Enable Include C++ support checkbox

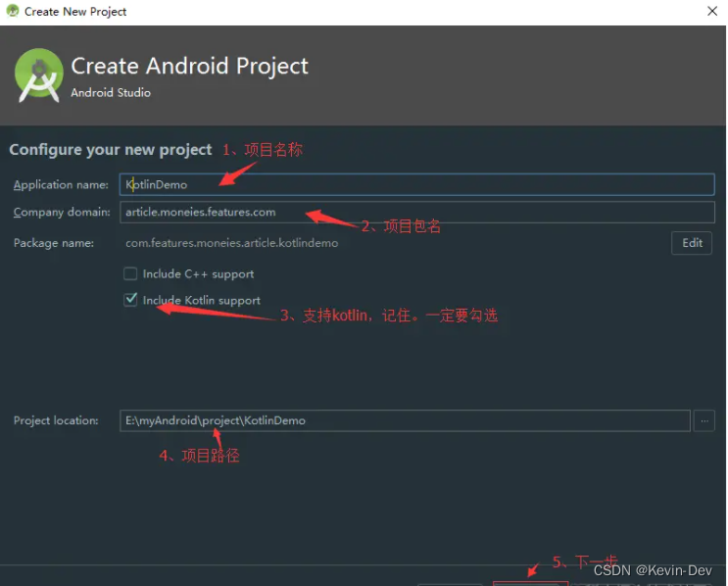[130, 274]
